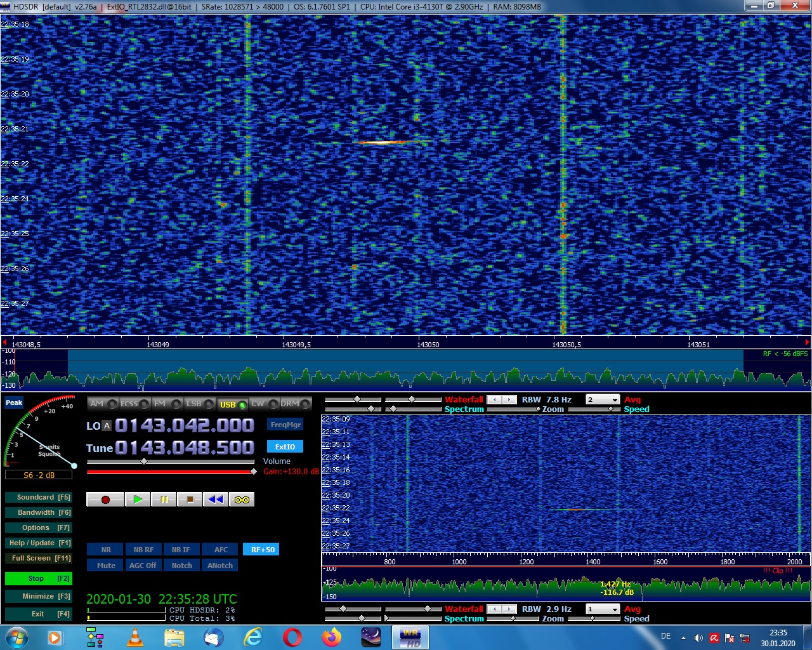Screen dimensions: 812x650
Task: Click the S-meter squeeze squelch knob
Action: point(74,466)
